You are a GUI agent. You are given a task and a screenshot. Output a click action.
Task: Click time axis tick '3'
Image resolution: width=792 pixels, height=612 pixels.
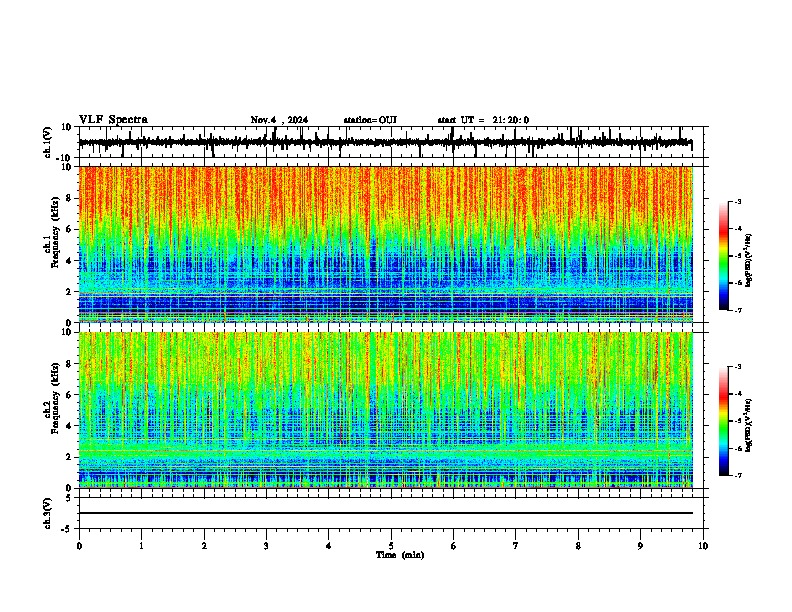[x=266, y=546]
